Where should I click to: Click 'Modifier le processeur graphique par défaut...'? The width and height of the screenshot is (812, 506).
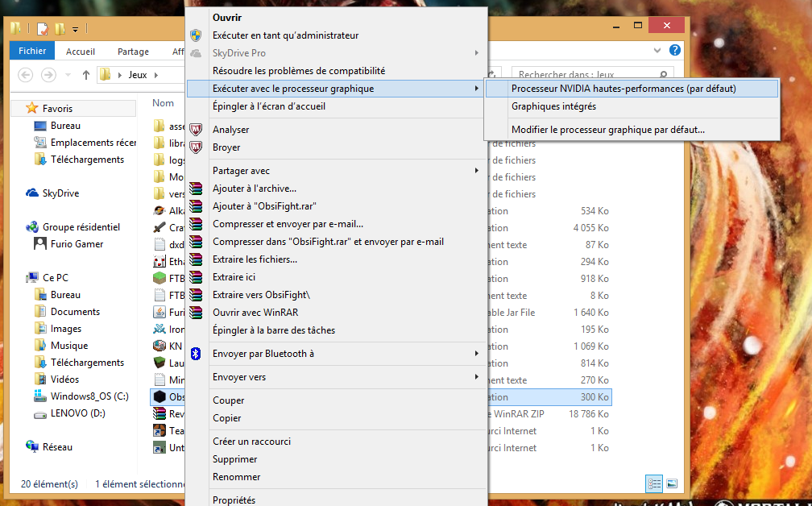tap(632, 130)
